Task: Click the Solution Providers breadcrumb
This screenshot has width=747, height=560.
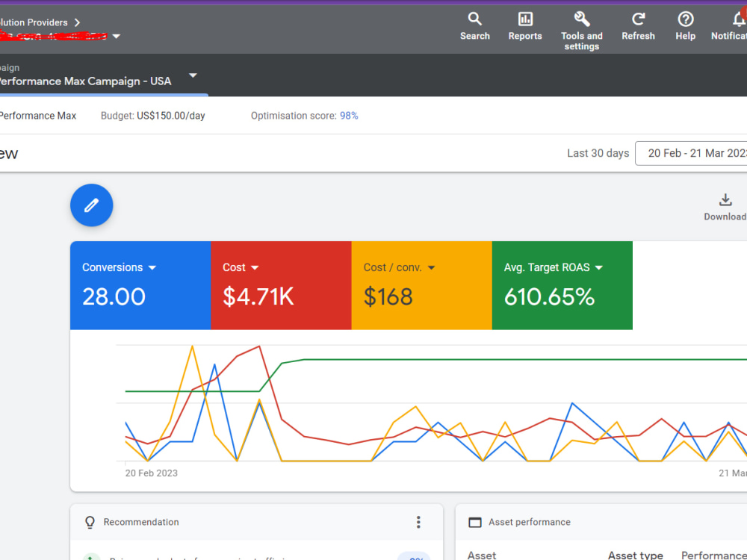Action: [34, 22]
